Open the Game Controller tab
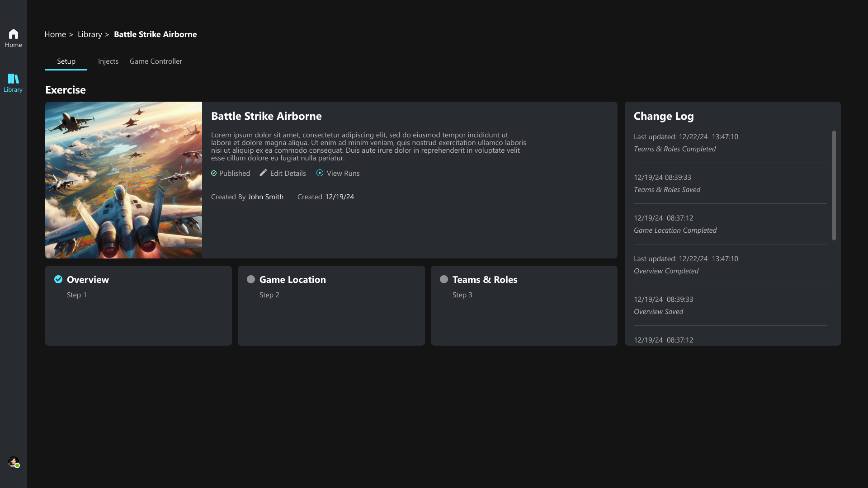The height and width of the screenshot is (488, 868). (156, 61)
